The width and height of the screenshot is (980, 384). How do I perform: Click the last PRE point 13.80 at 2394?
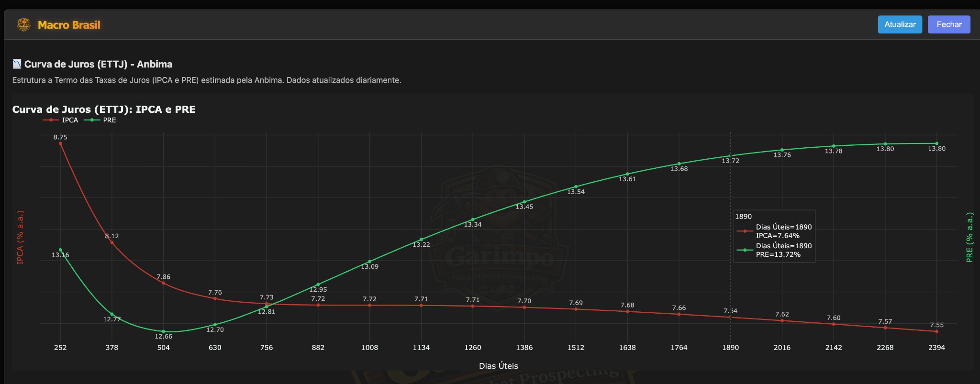[936, 143]
